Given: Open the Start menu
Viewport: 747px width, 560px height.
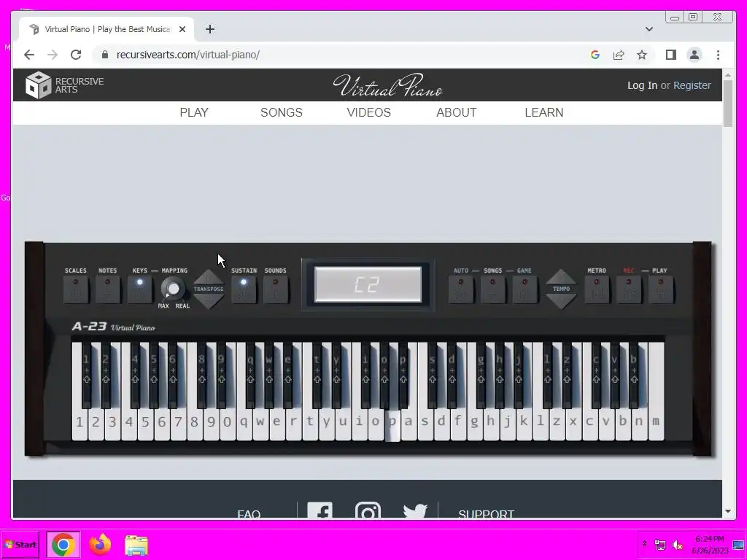Looking at the screenshot, I should [x=20, y=544].
